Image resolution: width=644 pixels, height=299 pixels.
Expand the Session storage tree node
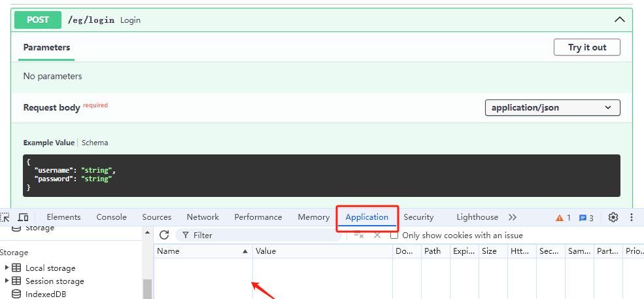click(7, 281)
